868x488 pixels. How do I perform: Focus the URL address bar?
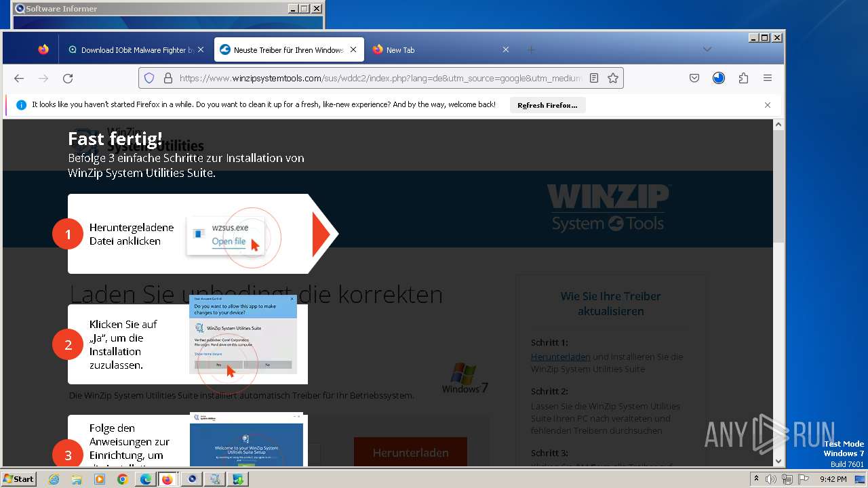click(380, 78)
